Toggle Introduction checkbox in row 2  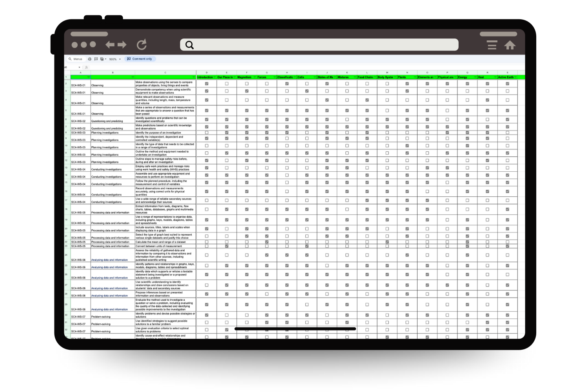tap(207, 84)
